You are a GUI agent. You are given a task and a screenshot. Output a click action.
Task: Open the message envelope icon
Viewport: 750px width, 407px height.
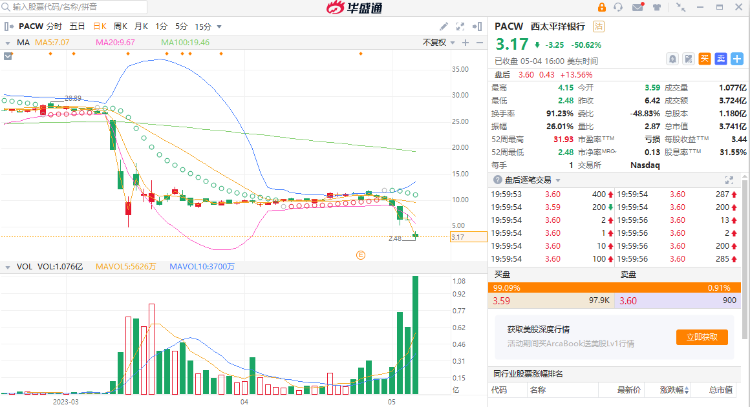(x=638, y=7)
